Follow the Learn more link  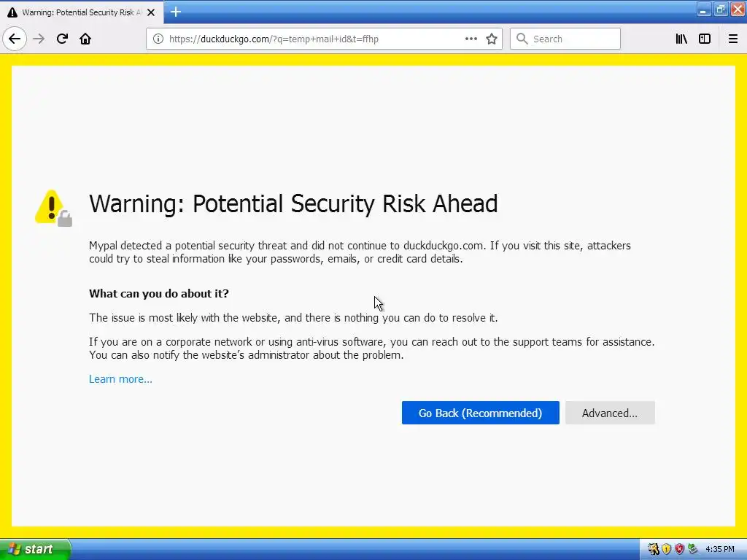120,379
